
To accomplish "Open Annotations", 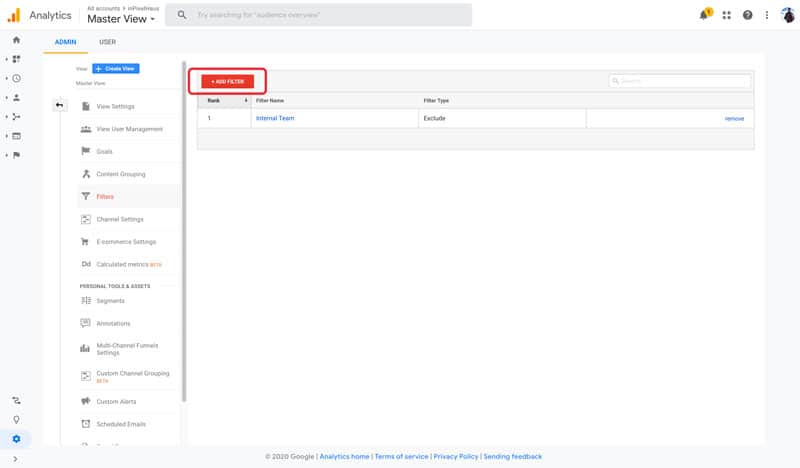I will tap(113, 324).
